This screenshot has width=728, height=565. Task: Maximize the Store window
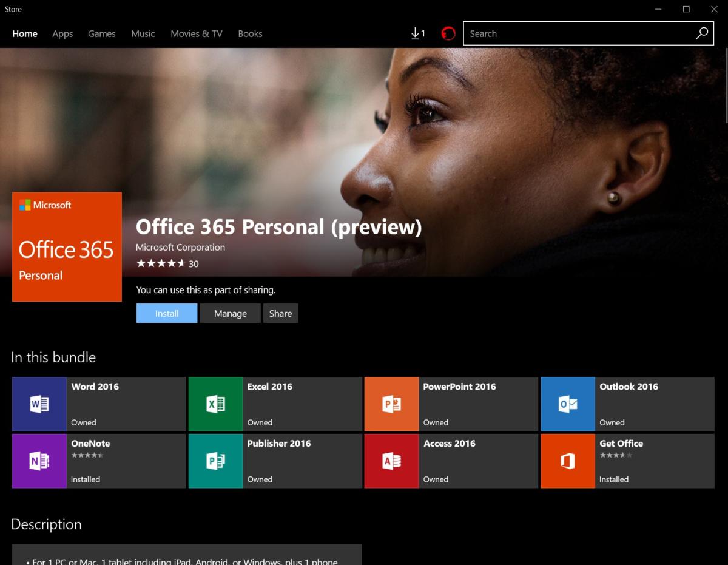686,9
